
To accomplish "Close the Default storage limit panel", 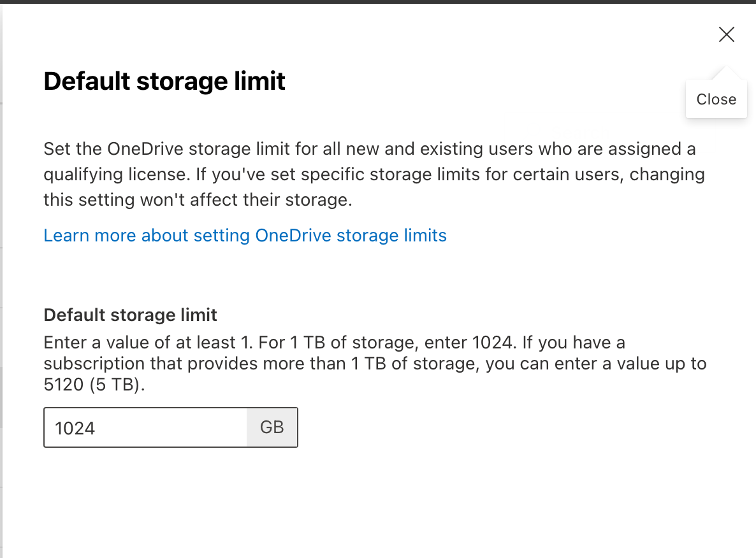I will [726, 34].
